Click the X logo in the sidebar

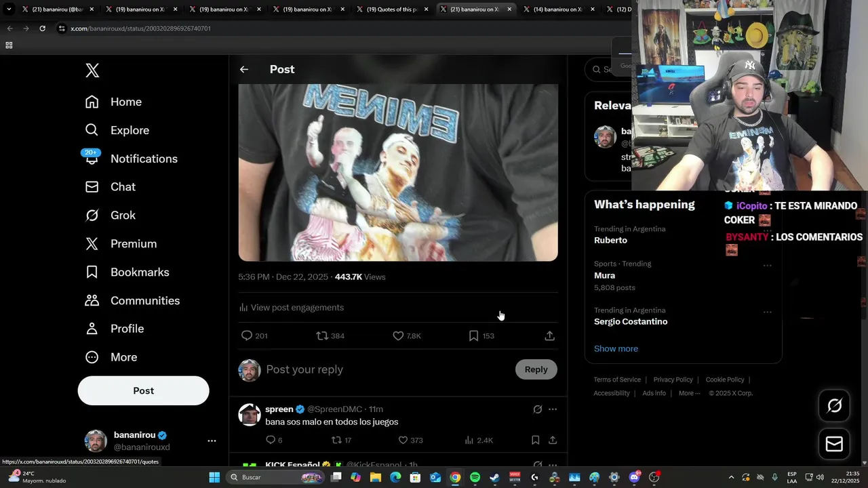point(92,70)
